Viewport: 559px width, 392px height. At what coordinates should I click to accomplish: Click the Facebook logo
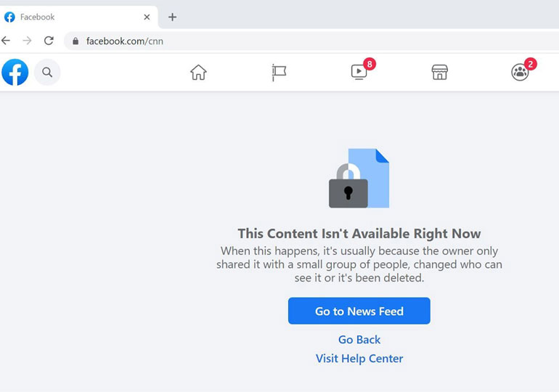click(15, 72)
